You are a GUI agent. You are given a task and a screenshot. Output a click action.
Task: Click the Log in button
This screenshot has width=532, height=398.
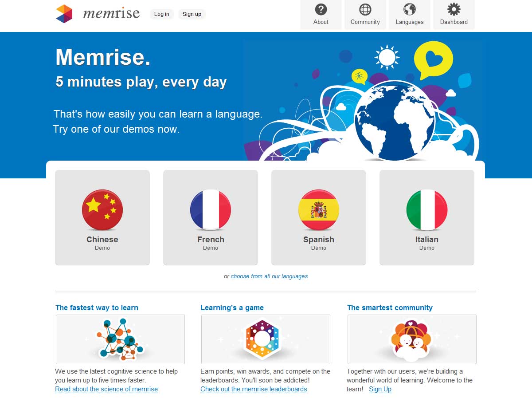click(x=162, y=14)
